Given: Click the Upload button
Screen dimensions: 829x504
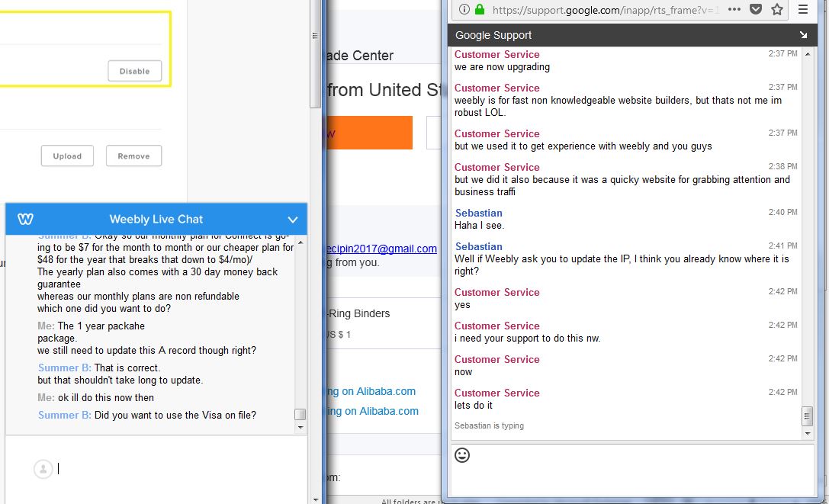Looking at the screenshot, I should (67, 156).
